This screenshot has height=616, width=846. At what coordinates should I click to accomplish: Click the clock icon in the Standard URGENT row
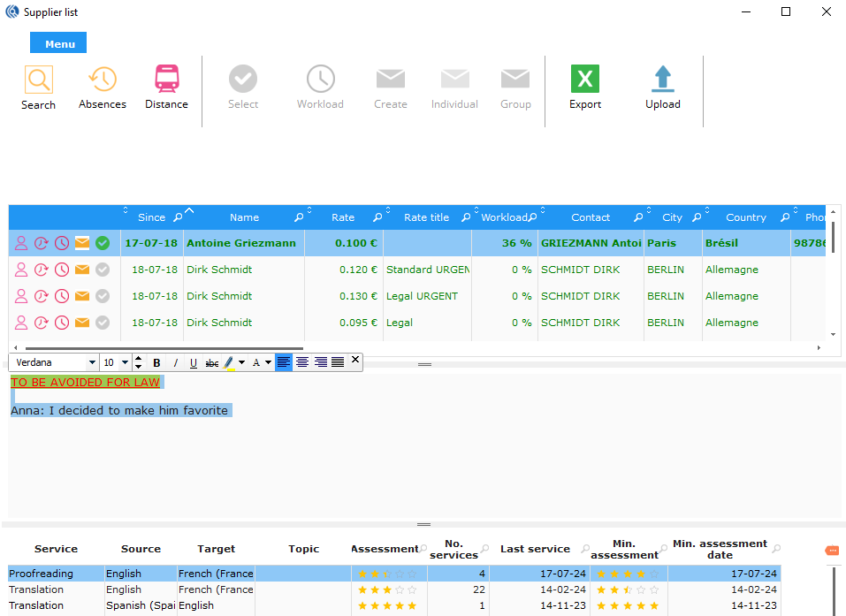click(x=62, y=270)
